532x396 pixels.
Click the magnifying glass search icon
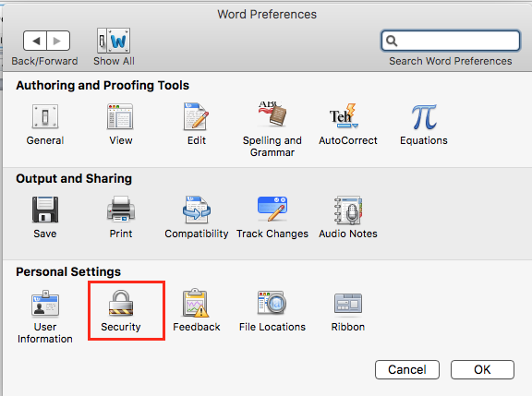pyautogui.click(x=392, y=41)
